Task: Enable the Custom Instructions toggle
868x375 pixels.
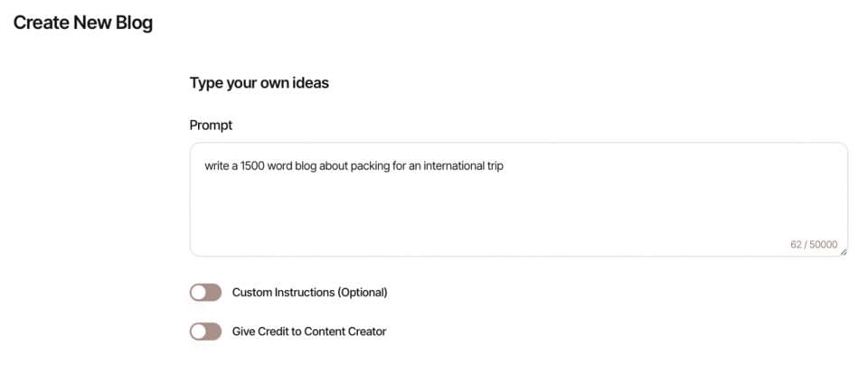Action: click(x=205, y=293)
